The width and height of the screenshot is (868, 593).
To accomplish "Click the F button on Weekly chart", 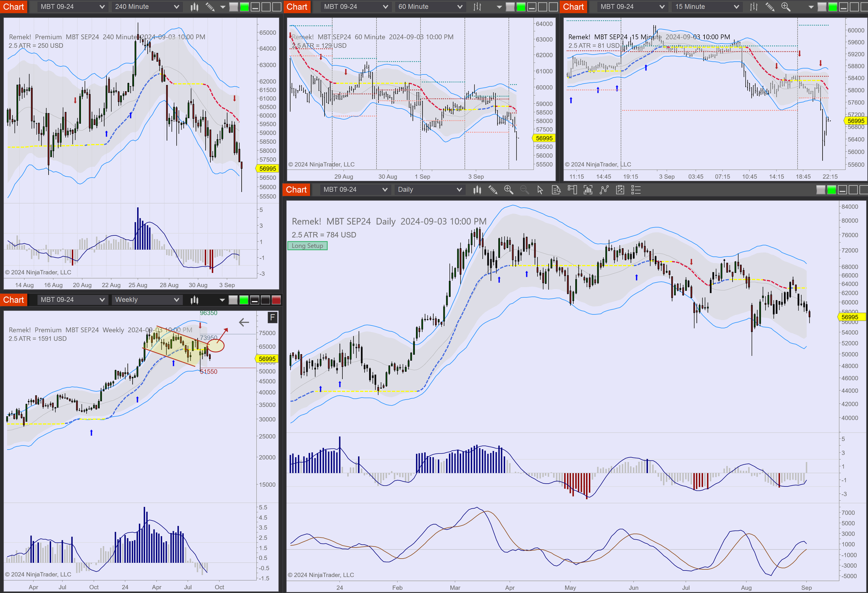I will (272, 318).
